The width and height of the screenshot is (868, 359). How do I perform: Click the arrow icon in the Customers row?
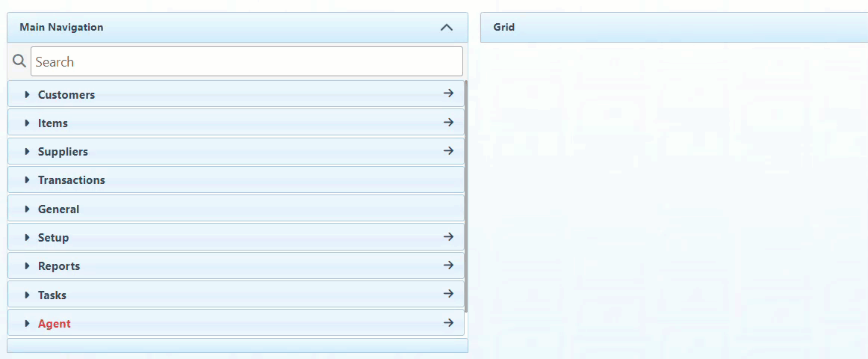448,93
